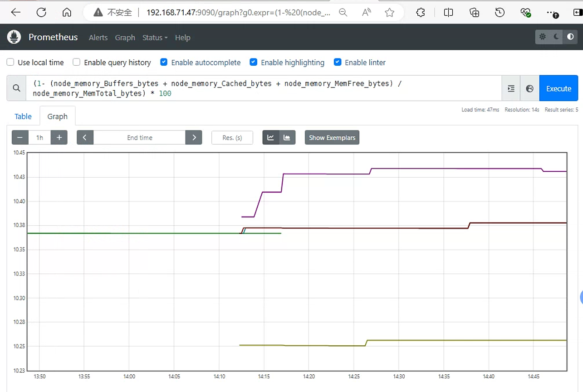583x392 pixels.
Task: Focus the End time input field
Action: pos(140,137)
